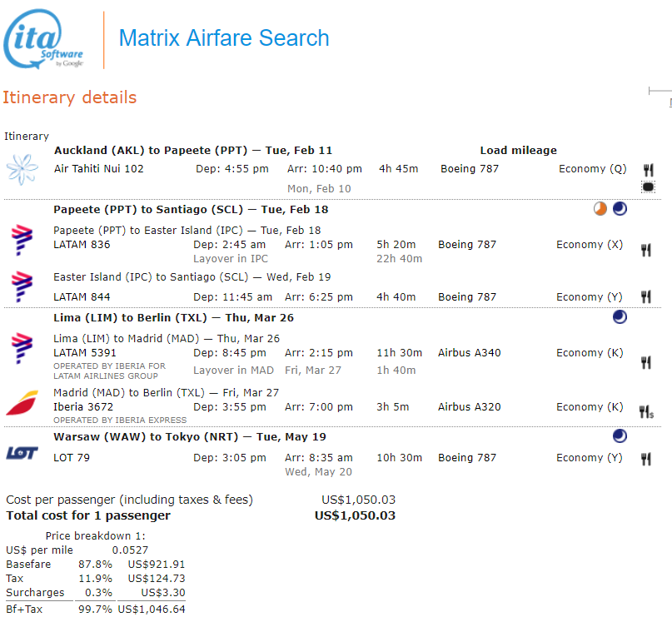The width and height of the screenshot is (672, 622).
Task: Click the Lima (LIM) to Madrid (MAD) leg
Action: pos(167,339)
